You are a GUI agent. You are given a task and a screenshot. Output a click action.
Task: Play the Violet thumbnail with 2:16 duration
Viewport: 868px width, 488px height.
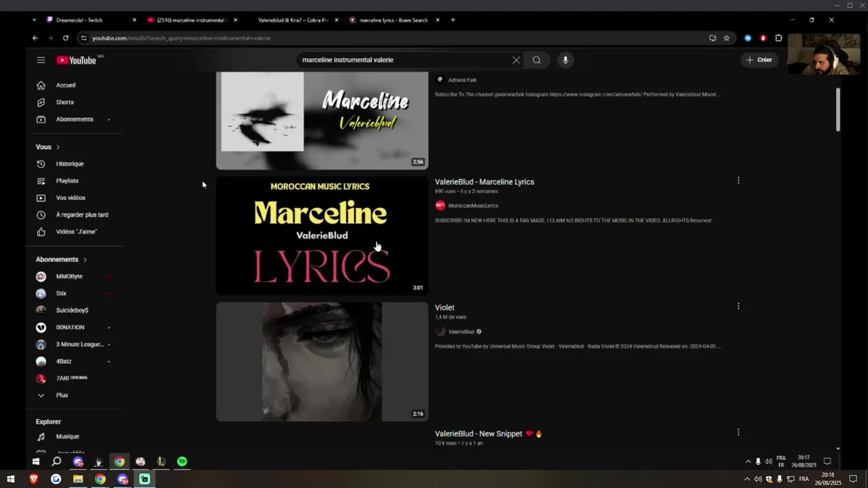(322, 362)
